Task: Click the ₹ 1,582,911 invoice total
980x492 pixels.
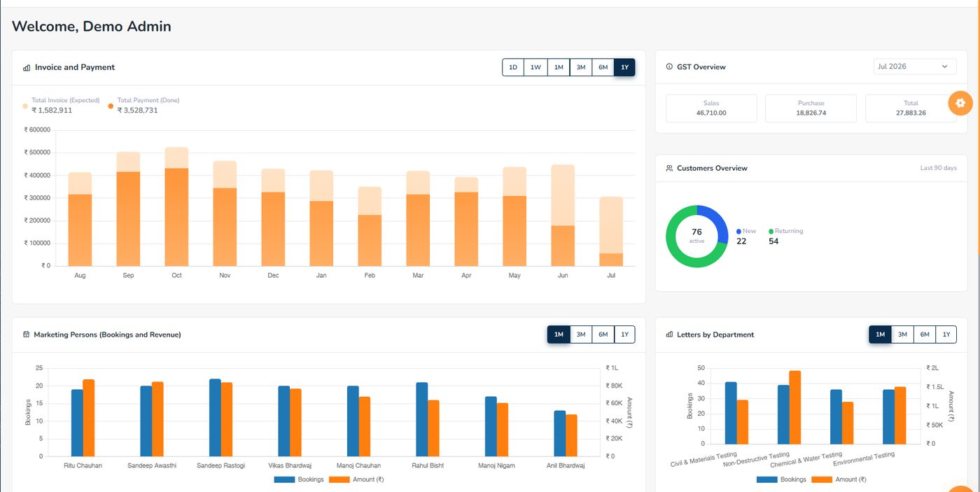Action: (x=52, y=111)
